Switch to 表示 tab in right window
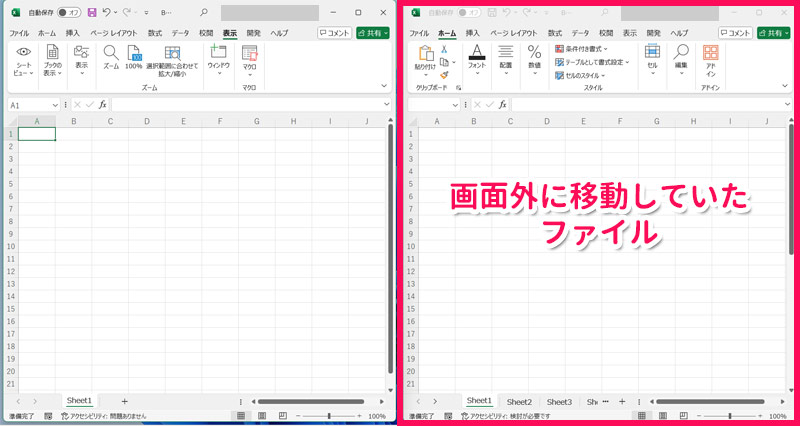 pyautogui.click(x=630, y=33)
